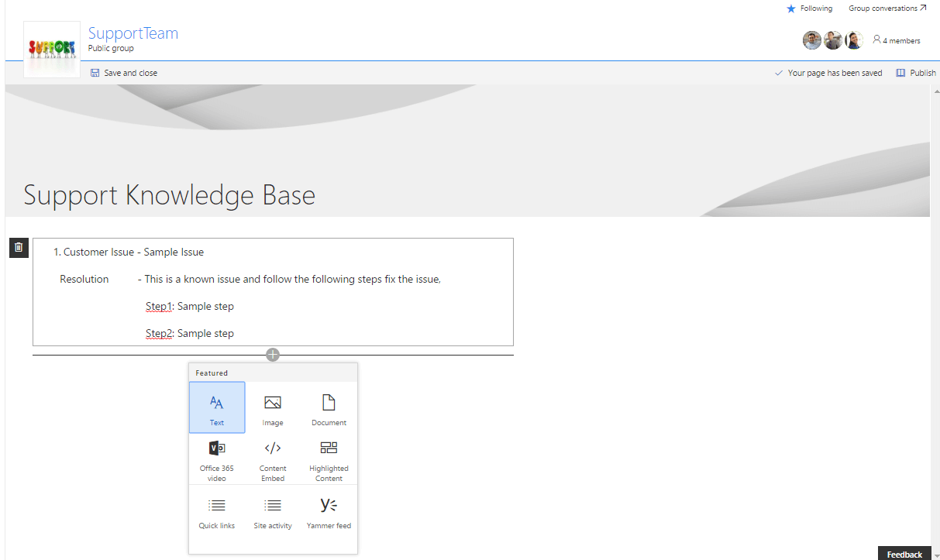Viewport: 940px width, 560px height.
Task: Click the plus button to add web part
Action: 273,355
